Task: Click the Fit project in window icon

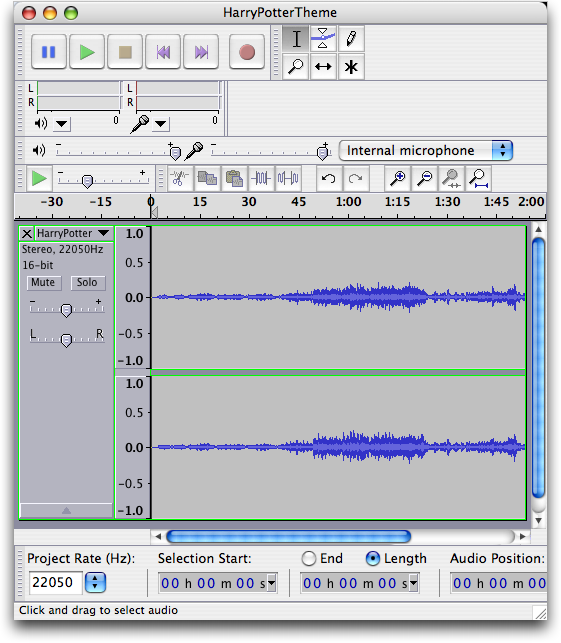Action: click(x=479, y=178)
